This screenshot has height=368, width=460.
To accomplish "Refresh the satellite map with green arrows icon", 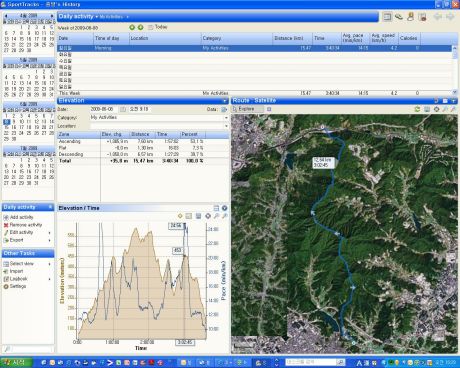I will (x=417, y=109).
